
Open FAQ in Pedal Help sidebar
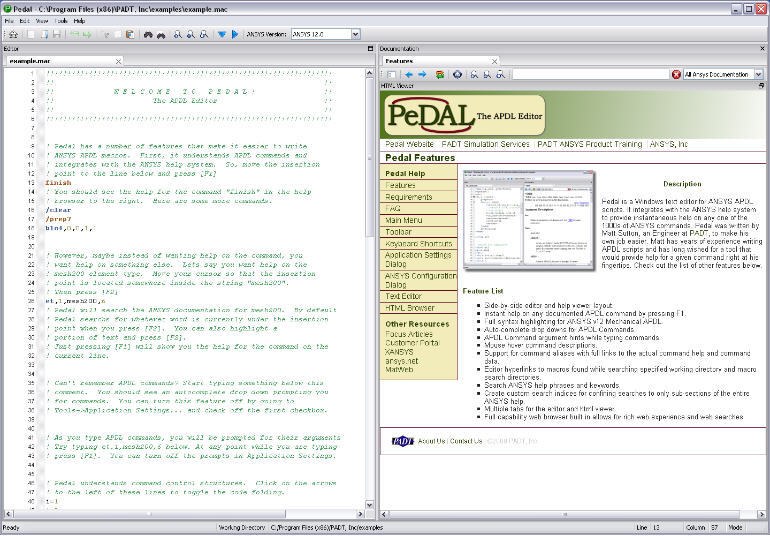tap(393, 209)
